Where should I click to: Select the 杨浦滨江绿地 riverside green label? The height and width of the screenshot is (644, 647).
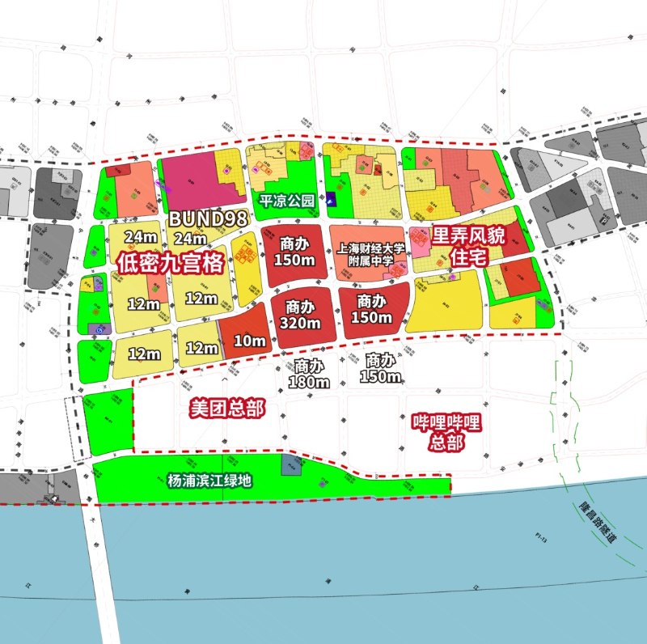(x=209, y=481)
